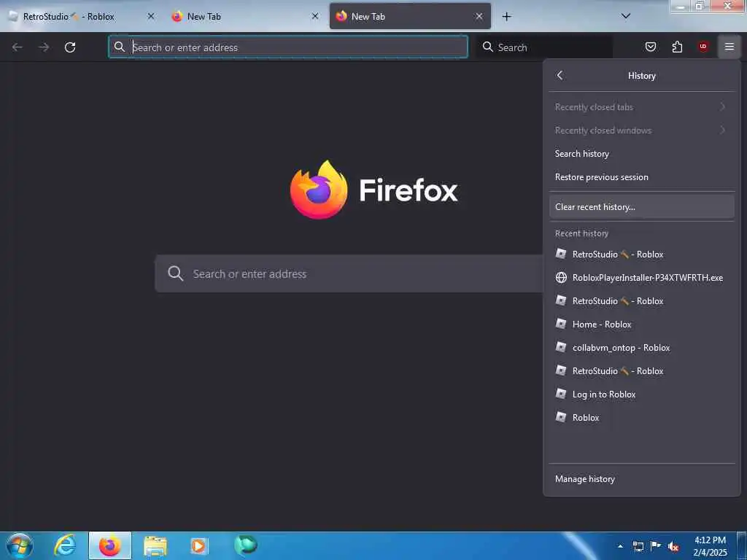Open RobloxPlayerInstaller-P34XTWFRTH.exe history entry

coord(641,278)
